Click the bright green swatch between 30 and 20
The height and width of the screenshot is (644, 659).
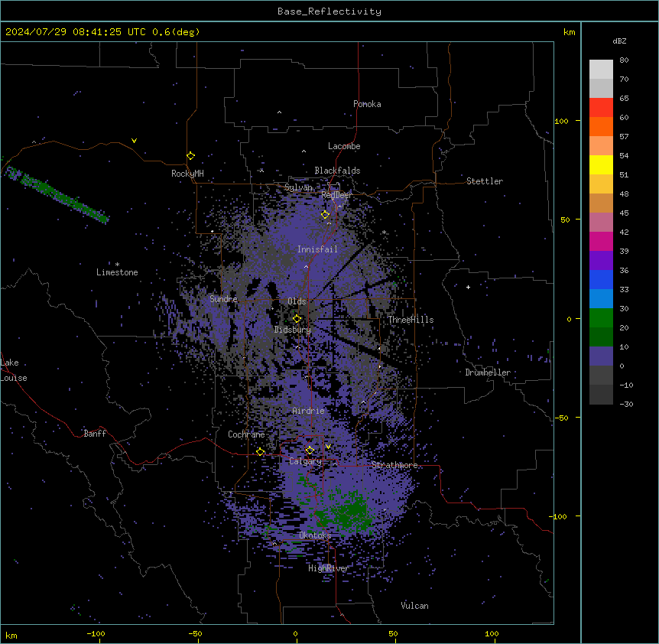point(601,318)
